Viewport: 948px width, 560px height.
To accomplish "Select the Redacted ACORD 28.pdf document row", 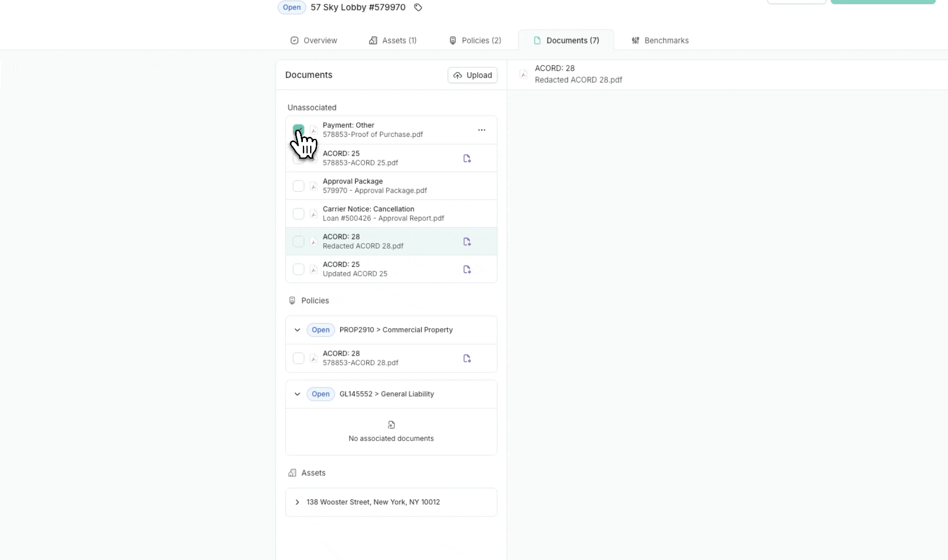I will click(384, 242).
